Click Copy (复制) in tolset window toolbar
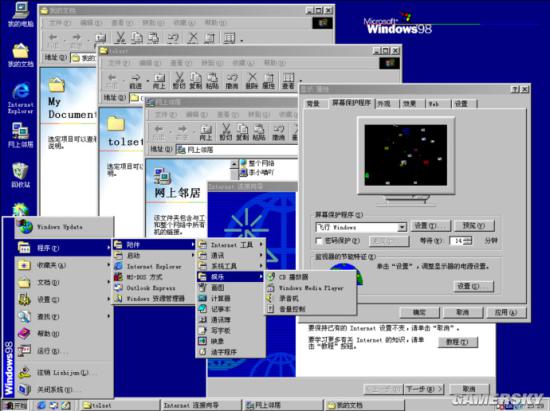 196,81
